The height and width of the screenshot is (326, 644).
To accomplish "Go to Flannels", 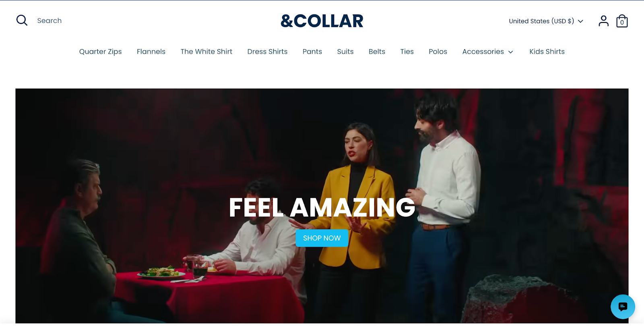I will (151, 52).
